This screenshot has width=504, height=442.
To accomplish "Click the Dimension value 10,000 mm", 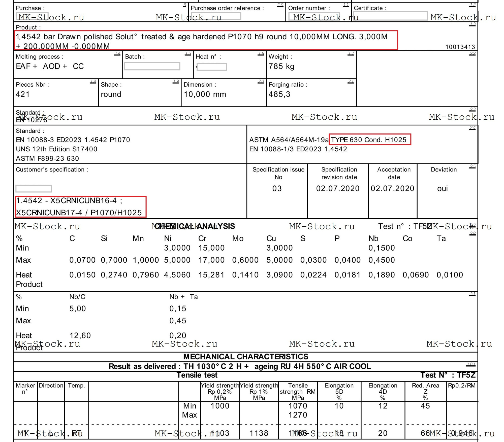I will [x=205, y=94].
